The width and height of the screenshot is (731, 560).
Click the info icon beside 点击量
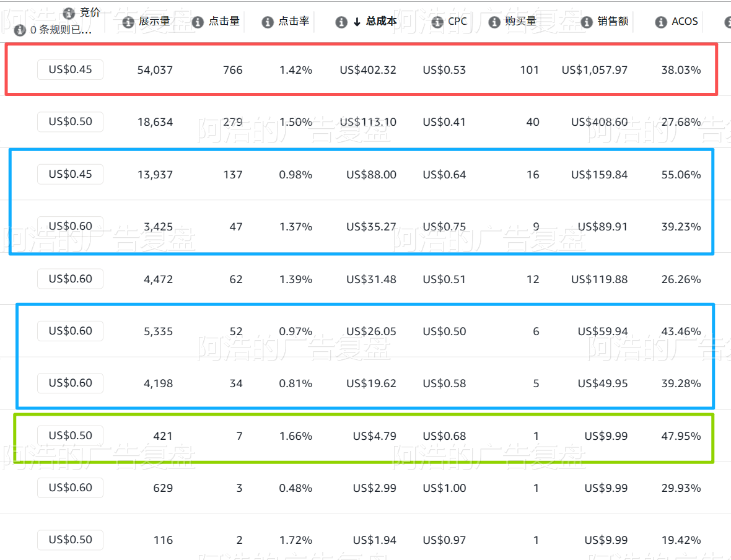198,22
